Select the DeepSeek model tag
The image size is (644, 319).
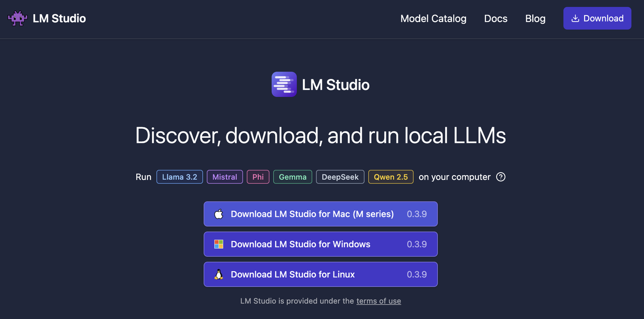coord(340,177)
